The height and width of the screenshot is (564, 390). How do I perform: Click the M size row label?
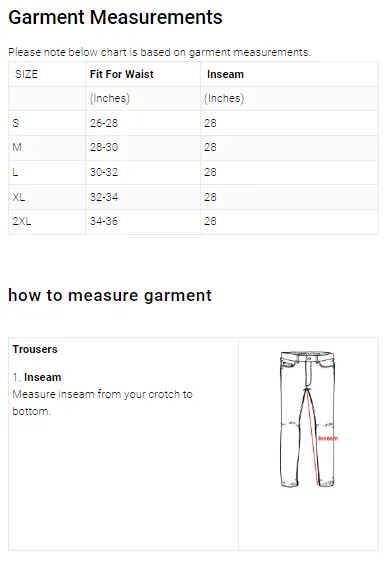coord(17,147)
